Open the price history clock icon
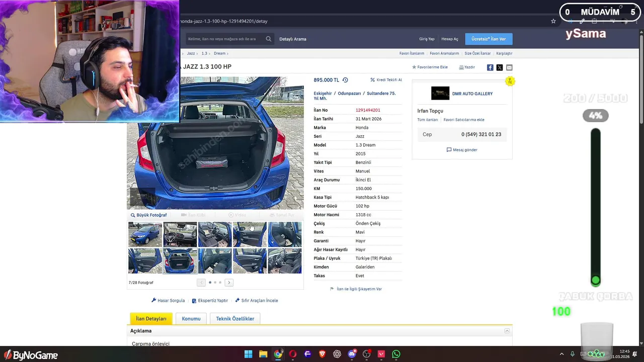The width and height of the screenshot is (644, 362). click(x=345, y=80)
